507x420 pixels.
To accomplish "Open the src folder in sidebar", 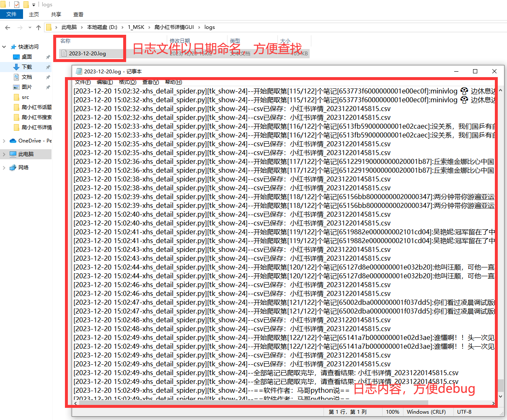I will (26, 97).
